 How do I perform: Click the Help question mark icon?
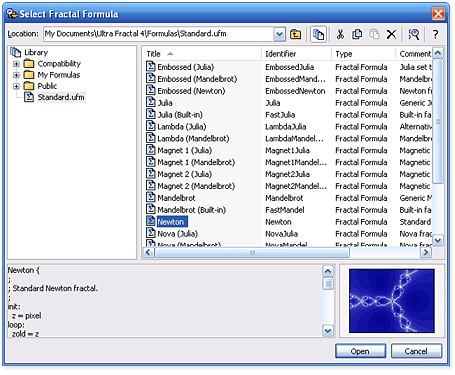click(435, 34)
